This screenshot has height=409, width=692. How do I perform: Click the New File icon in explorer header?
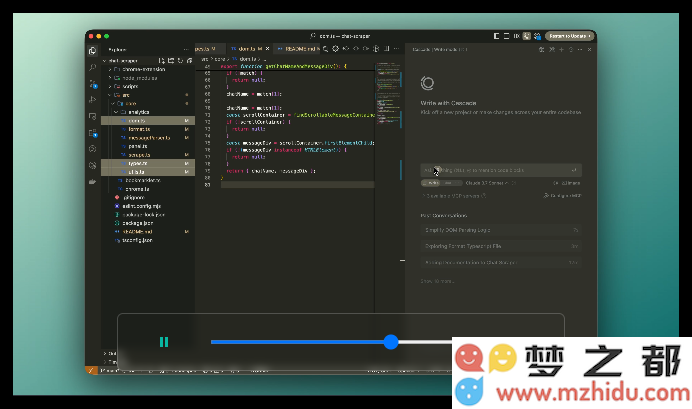[x=162, y=60]
